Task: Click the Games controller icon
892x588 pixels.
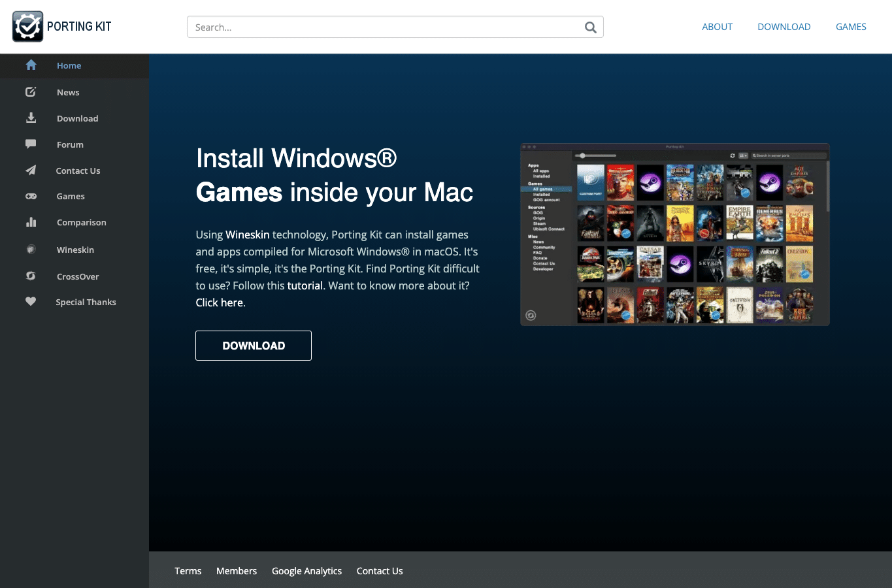Action: click(31, 196)
